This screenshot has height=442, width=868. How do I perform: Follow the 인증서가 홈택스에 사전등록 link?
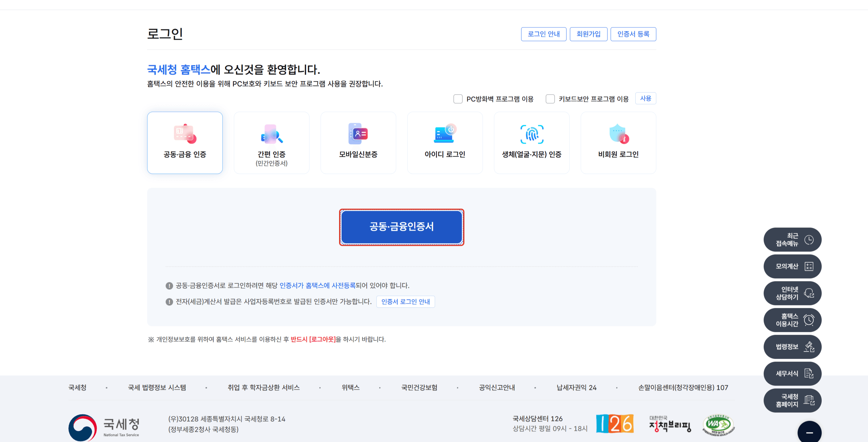(x=318, y=285)
